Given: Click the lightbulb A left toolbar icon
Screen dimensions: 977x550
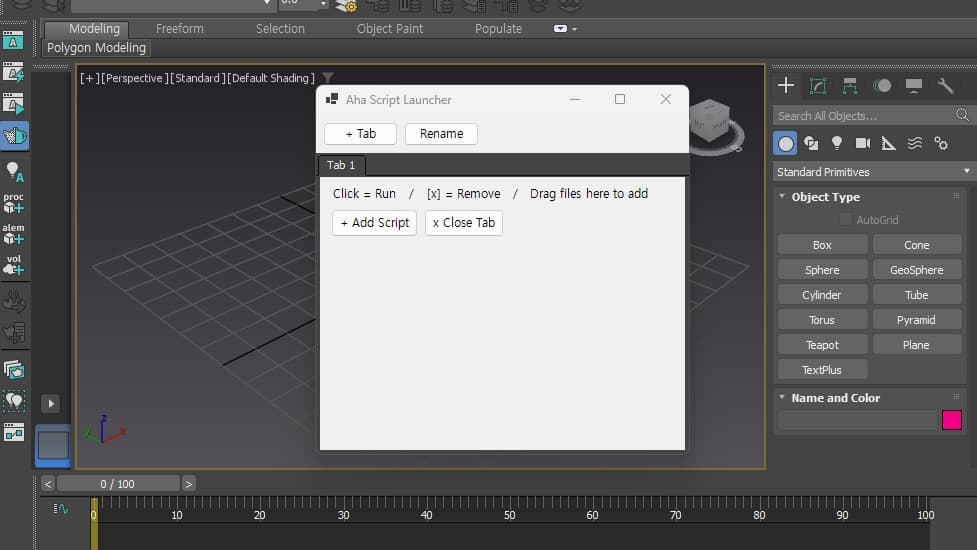Looking at the screenshot, I should coord(14,171).
